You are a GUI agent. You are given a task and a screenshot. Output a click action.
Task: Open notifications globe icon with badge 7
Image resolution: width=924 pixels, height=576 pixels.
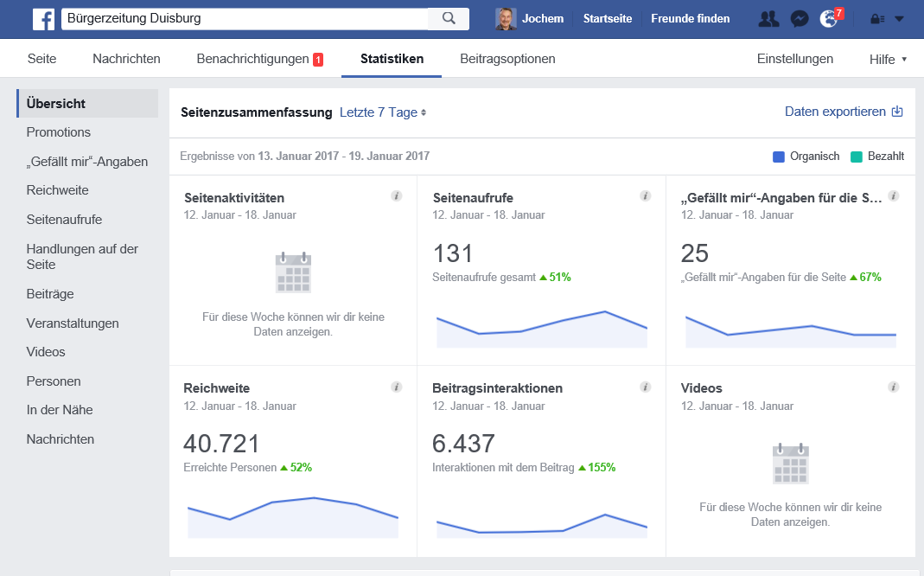829,18
